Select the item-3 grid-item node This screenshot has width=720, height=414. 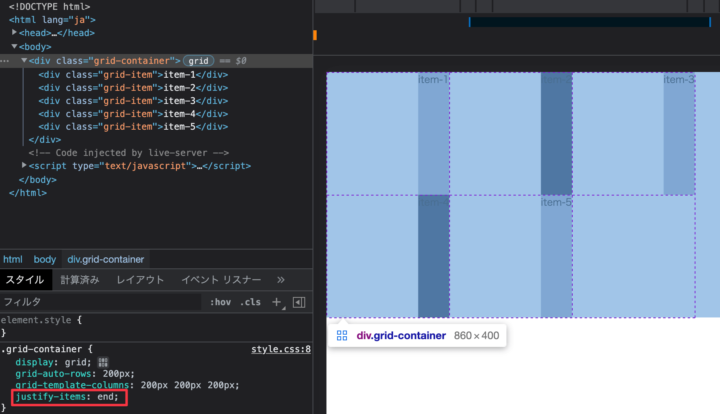133,101
